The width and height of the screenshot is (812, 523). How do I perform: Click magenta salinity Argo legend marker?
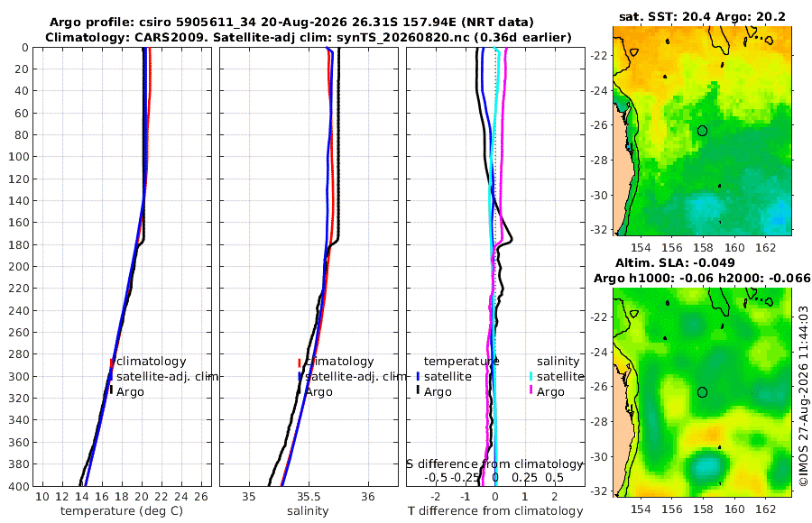tap(531, 391)
